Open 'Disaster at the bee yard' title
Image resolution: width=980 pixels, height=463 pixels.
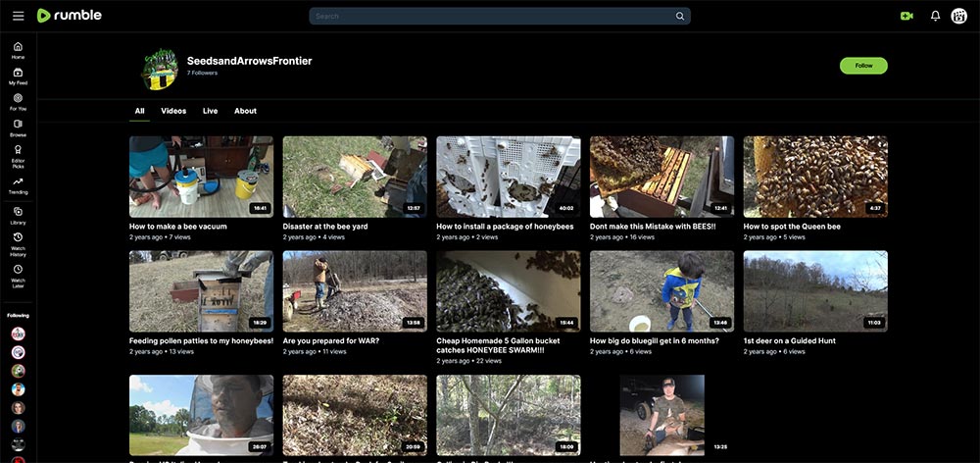coord(325,227)
